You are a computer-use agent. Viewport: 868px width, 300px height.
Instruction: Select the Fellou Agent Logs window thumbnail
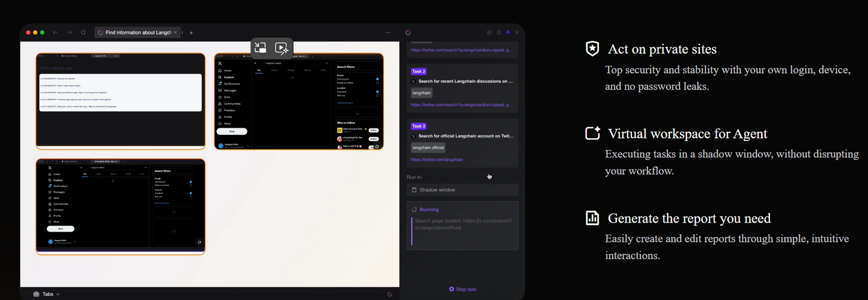121,100
